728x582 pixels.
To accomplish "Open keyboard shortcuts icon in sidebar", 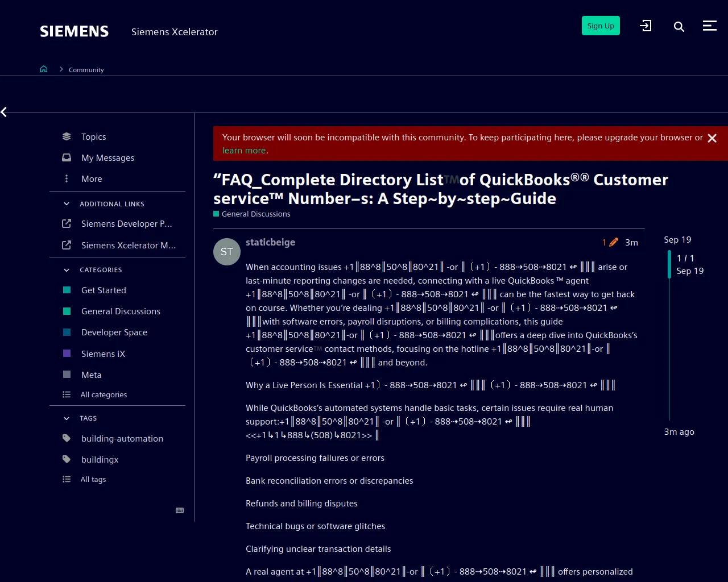I will click(180, 510).
